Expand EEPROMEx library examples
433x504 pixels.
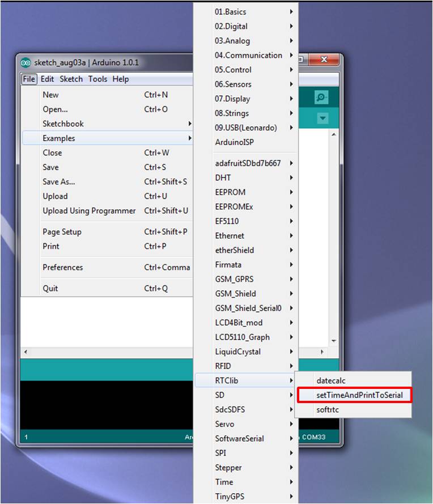coord(246,207)
